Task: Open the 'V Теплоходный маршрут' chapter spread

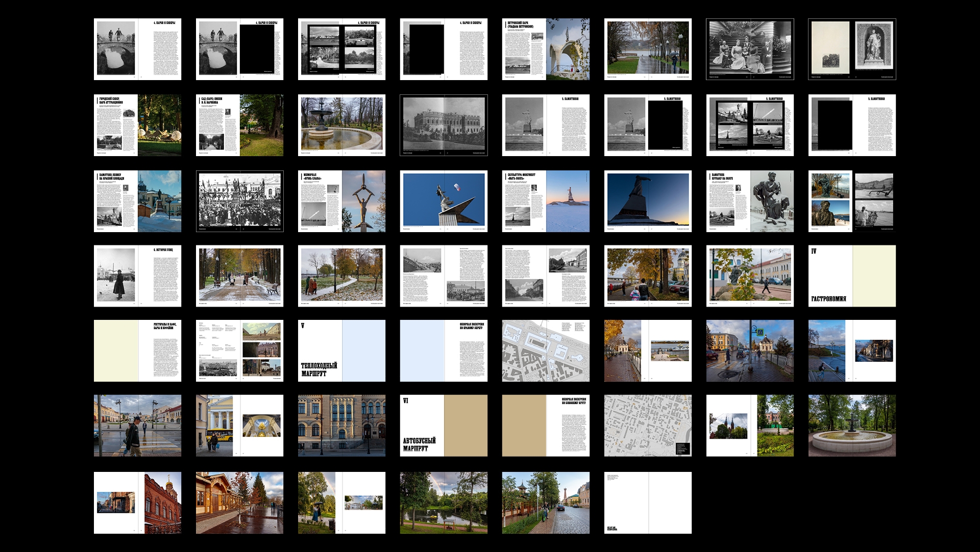Action: click(x=341, y=351)
